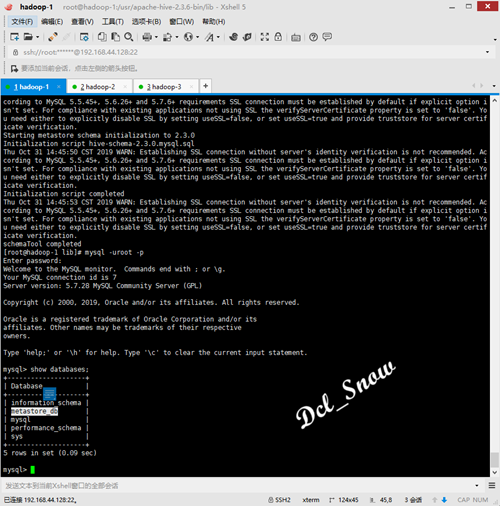Click the terminal vertical scrollbar thumb
This screenshot has width=500, height=506.
coord(495,460)
